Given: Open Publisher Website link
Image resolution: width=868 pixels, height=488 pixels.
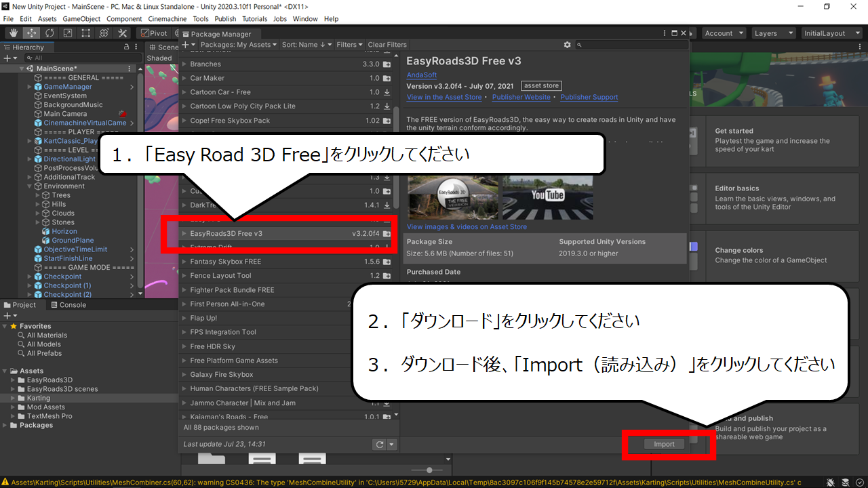Looking at the screenshot, I should [521, 98].
